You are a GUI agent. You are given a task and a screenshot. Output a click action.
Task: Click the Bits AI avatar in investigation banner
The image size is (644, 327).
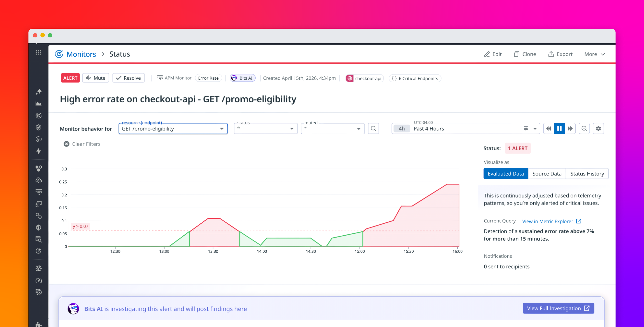click(x=73, y=309)
